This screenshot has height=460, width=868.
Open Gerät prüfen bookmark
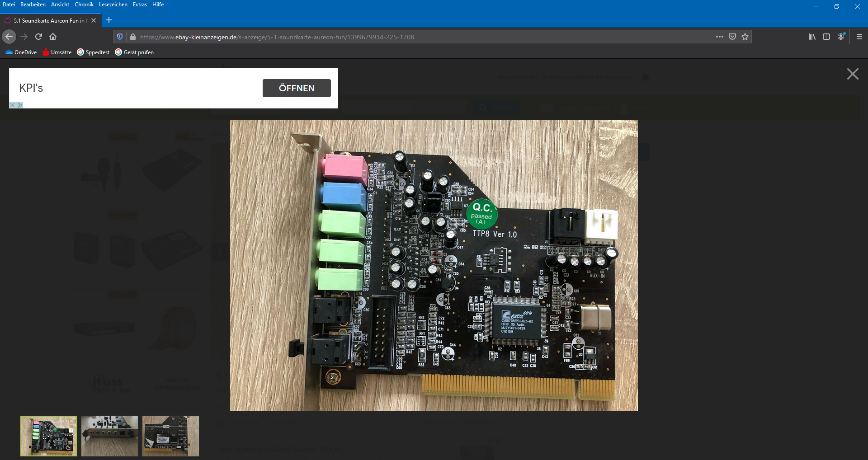pyautogui.click(x=134, y=52)
